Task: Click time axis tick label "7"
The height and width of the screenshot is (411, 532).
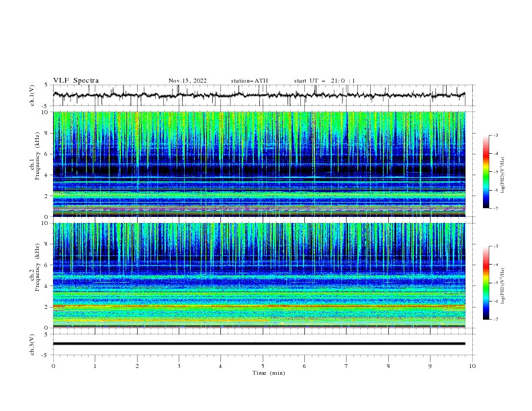Action: click(347, 366)
